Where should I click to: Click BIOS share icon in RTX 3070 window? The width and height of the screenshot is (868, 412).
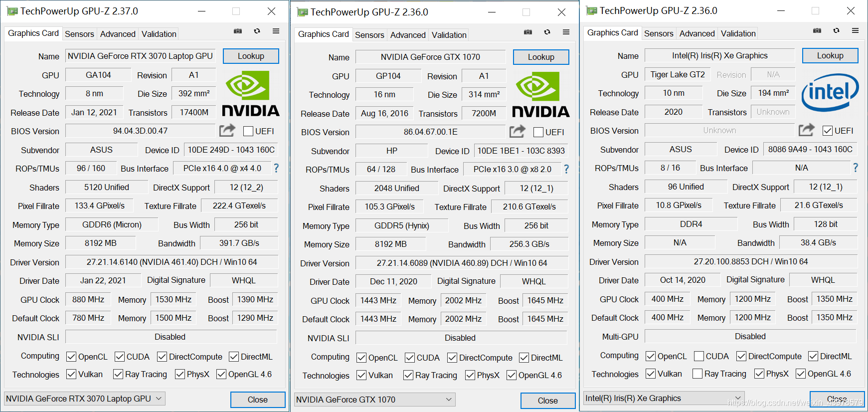coord(227,130)
